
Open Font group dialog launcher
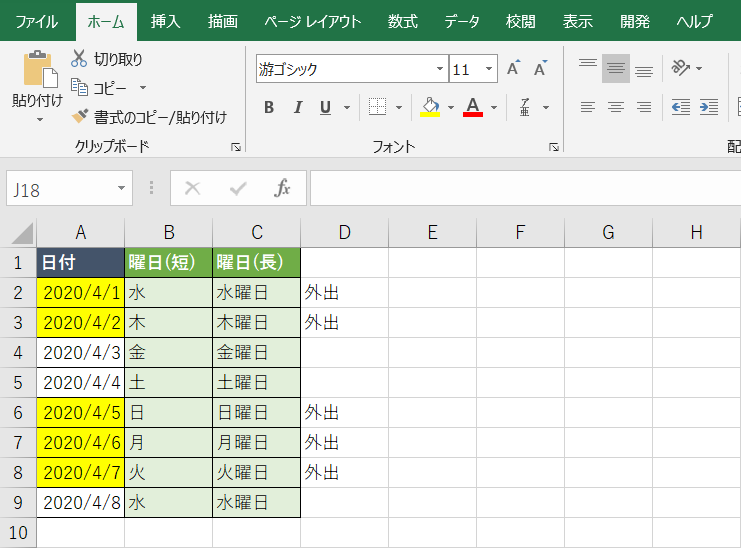(554, 147)
